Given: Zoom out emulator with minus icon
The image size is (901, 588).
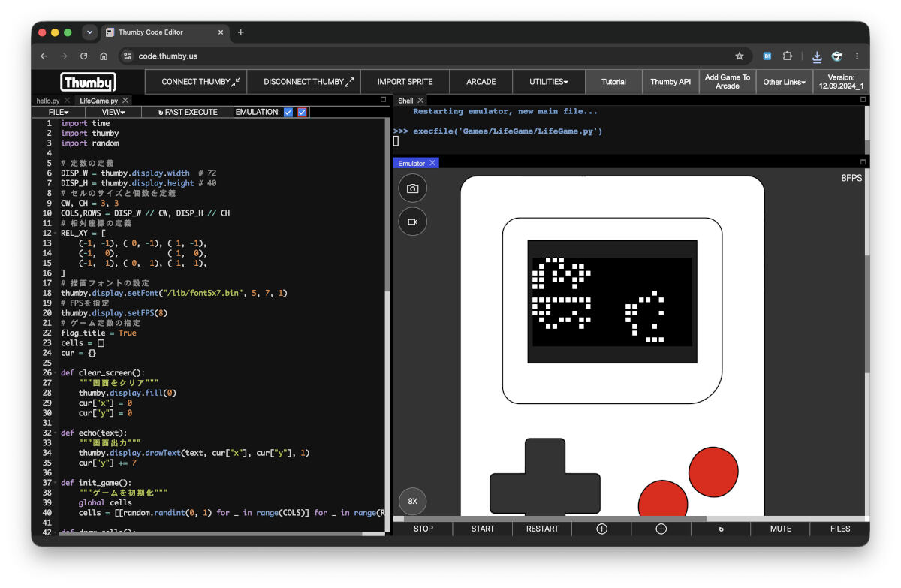Looking at the screenshot, I should [x=661, y=529].
